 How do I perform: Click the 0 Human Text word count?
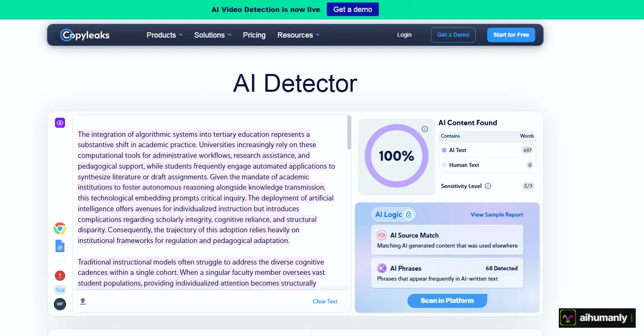[x=530, y=165]
